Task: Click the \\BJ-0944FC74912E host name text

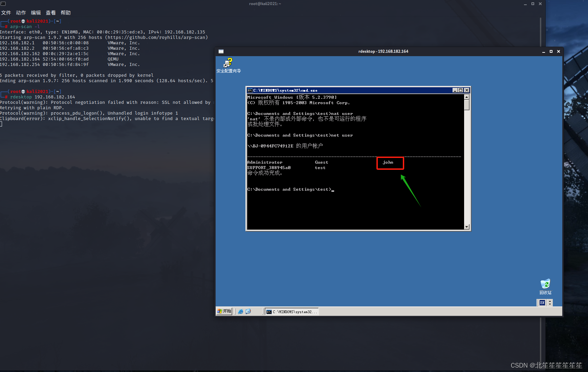Action: pyautogui.click(x=270, y=146)
